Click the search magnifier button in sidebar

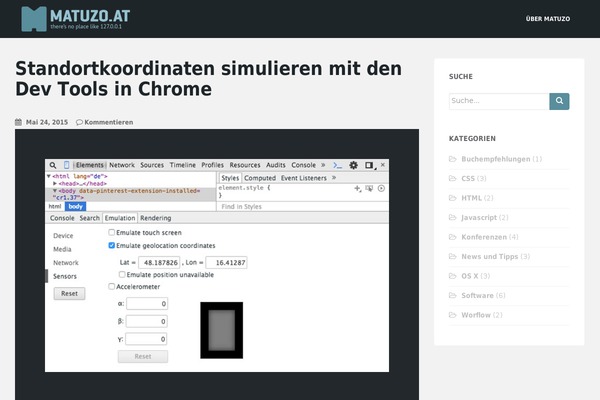[x=559, y=101]
